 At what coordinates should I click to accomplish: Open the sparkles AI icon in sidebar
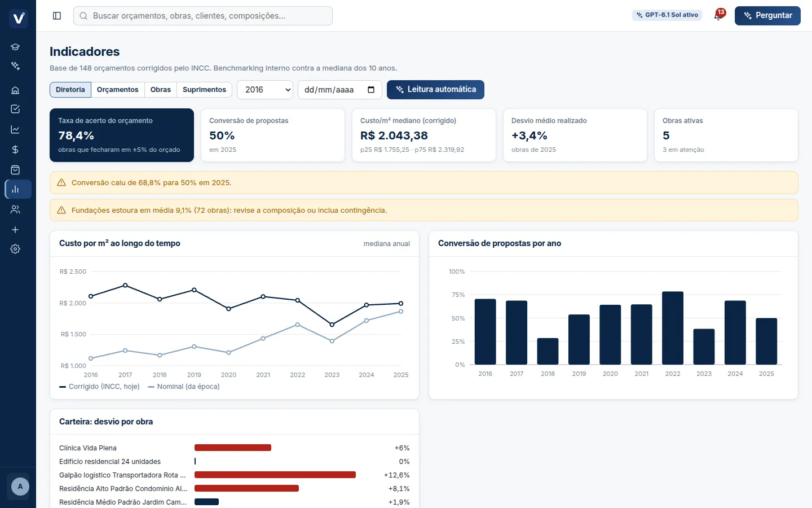[x=15, y=66]
